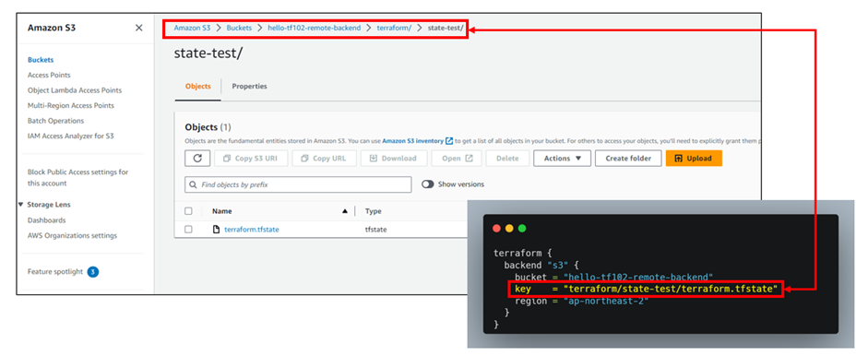Click the Find objects by prefix field
The width and height of the screenshot is (868, 356).
pyautogui.click(x=298, y=184)
